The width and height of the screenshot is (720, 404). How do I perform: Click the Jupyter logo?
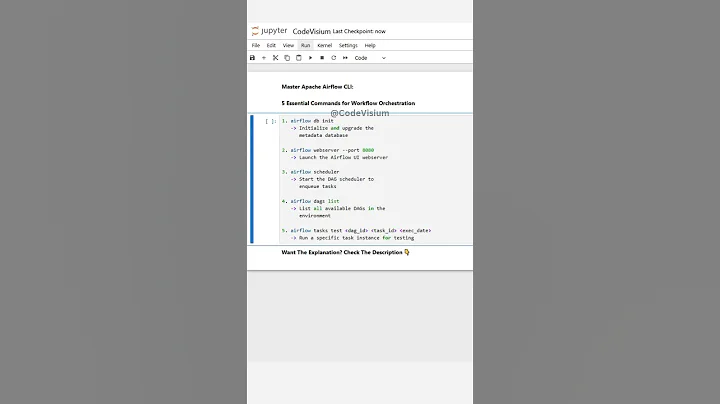pyautogui.click(x=270, y=31)
